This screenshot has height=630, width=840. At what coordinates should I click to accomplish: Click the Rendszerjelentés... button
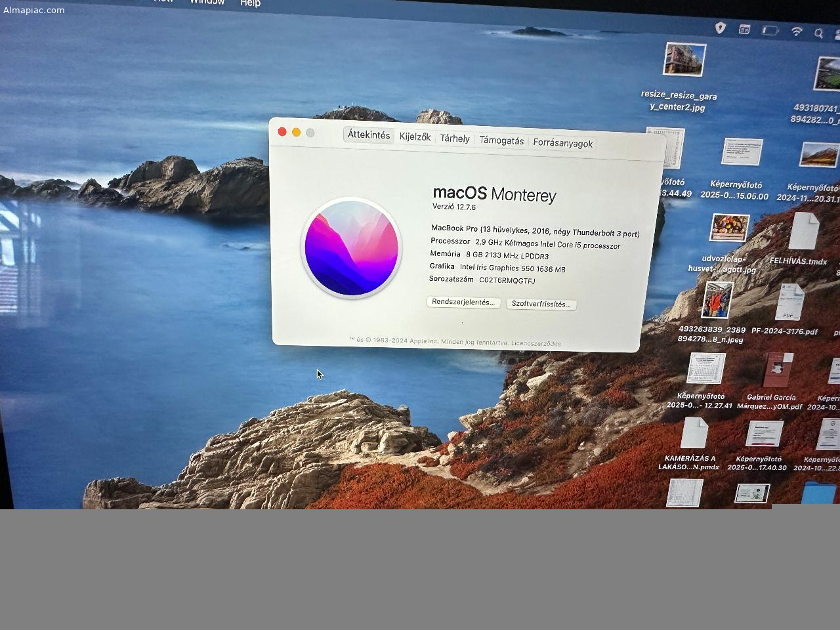[463, 302]
